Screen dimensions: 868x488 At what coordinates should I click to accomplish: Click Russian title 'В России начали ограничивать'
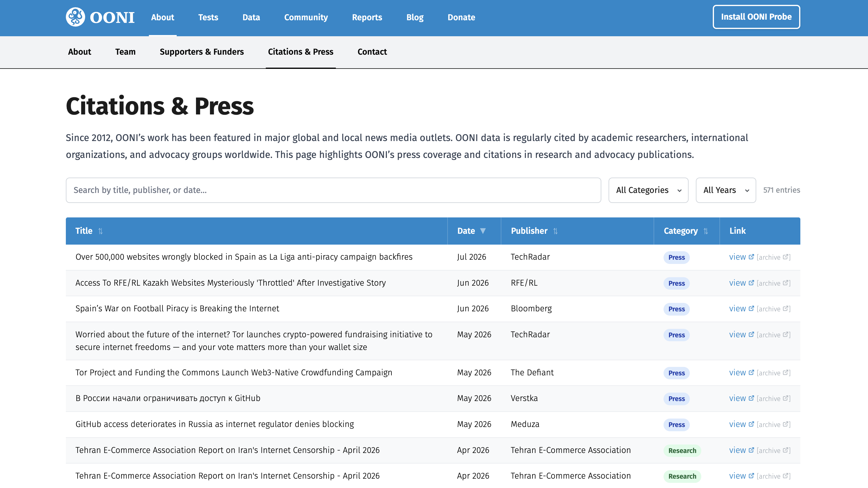coord(168,398)
